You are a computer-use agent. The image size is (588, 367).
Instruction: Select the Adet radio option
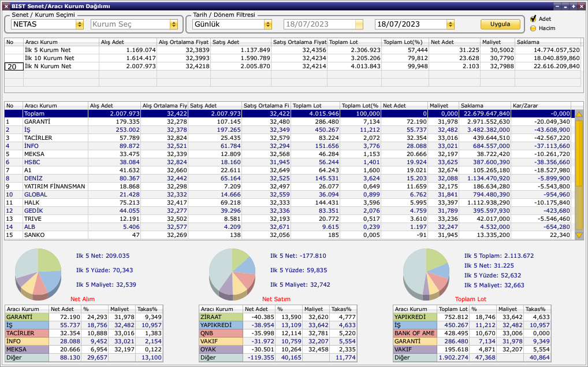pos(533,18)
